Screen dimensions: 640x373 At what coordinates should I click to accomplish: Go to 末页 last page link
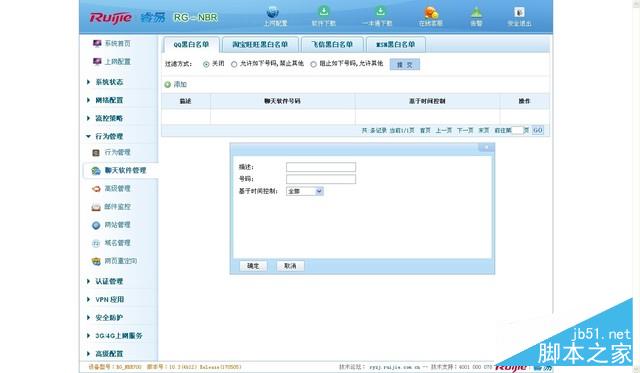coord(484,131)
